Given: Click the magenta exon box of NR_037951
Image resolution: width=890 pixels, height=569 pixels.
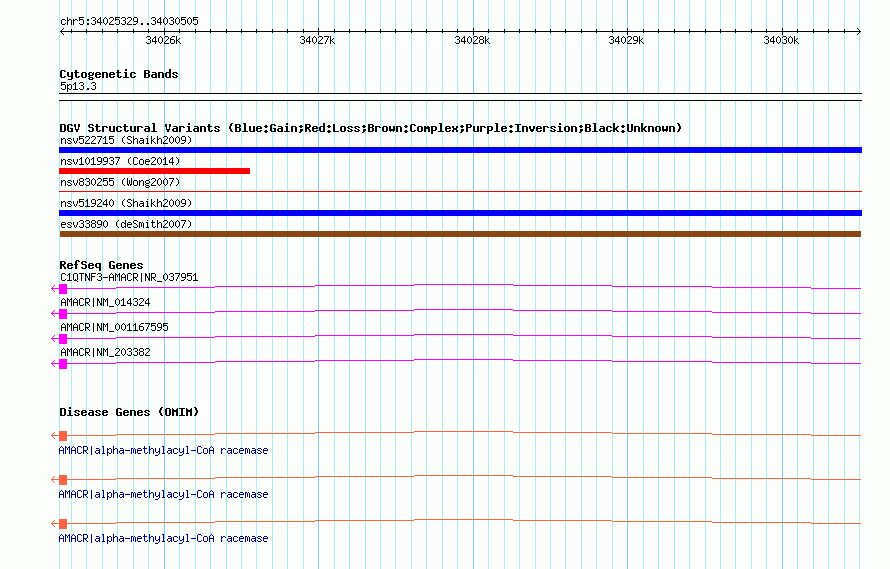Looking at the screenshot, I should [63, 289].
